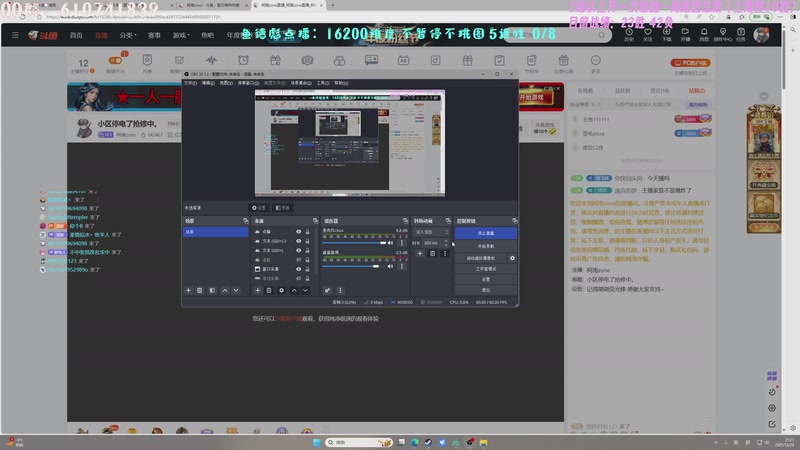
Task: Open 桌面音频 three-dot options menu
Action: click(402, 266)
